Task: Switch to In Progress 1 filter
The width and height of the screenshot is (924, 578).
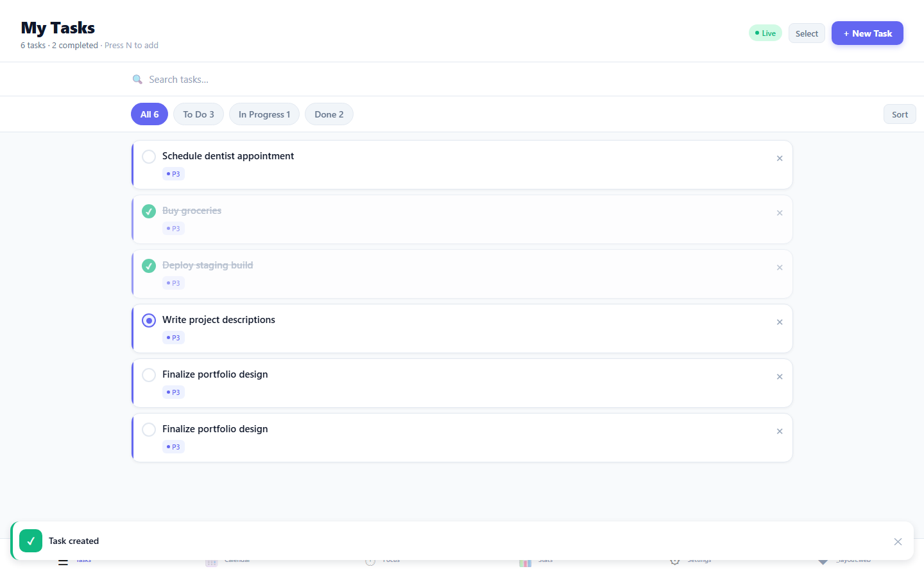Action: 264,114
